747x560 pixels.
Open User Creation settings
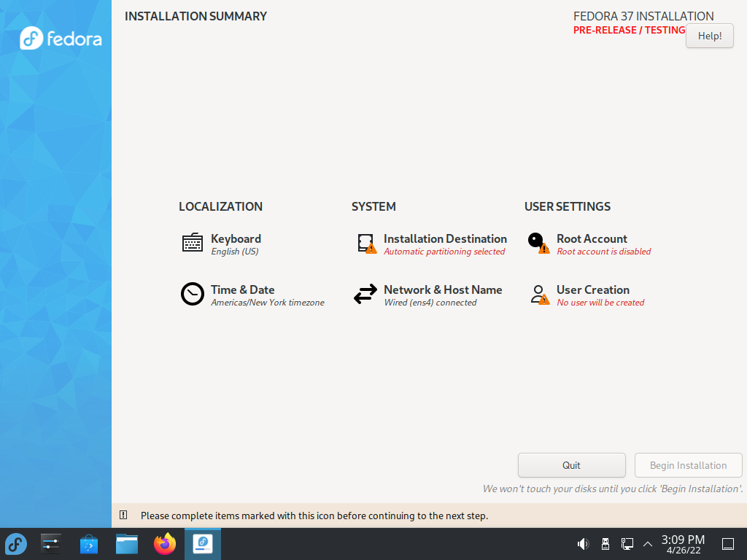(592, 289)
